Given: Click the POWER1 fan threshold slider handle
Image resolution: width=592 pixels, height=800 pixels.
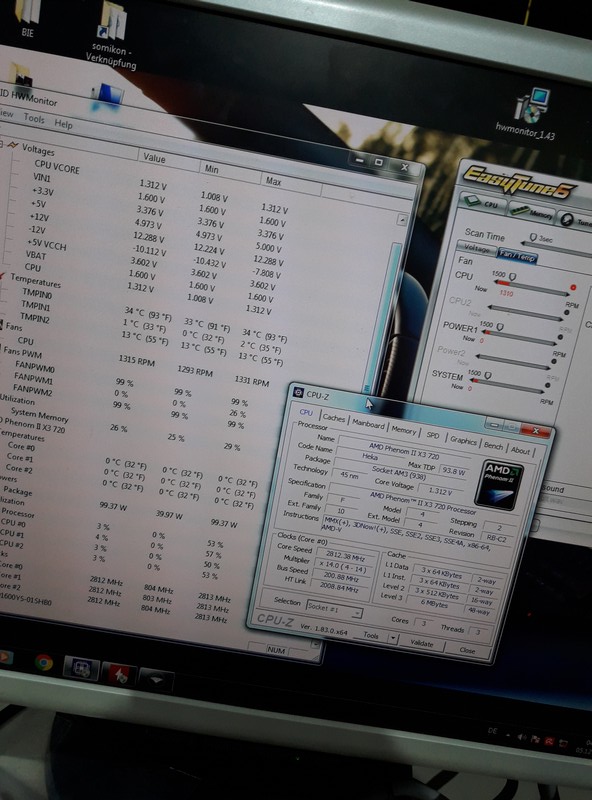Looking at the screenshot, I should (x=500, y=326).
